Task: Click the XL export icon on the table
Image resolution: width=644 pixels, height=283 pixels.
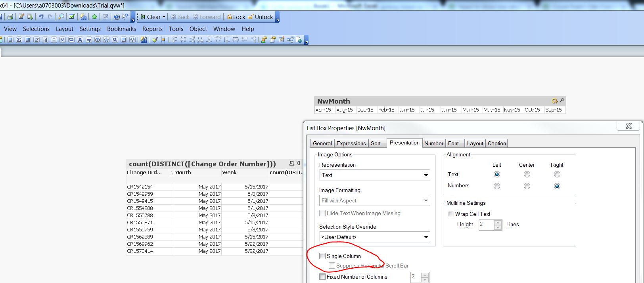Action: point(299,163)
